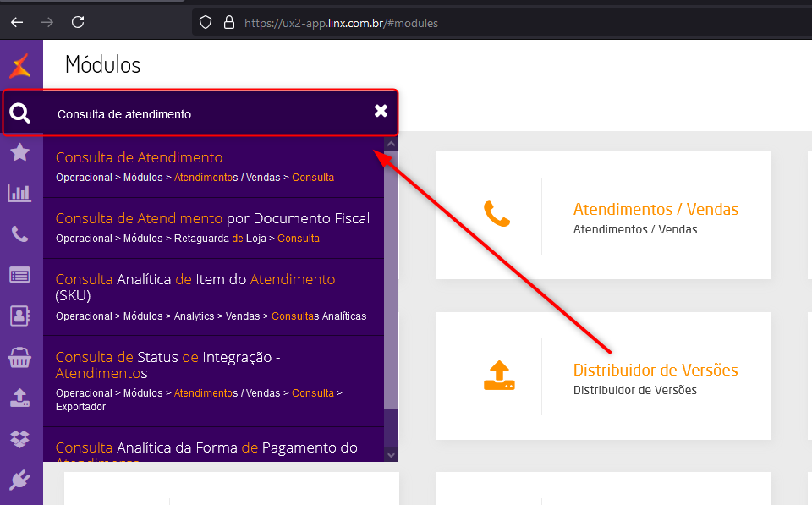Viewport: 812px width, 505px height.
Task: Open the contacts address book sidebar icon
Action: coord(20,316)
